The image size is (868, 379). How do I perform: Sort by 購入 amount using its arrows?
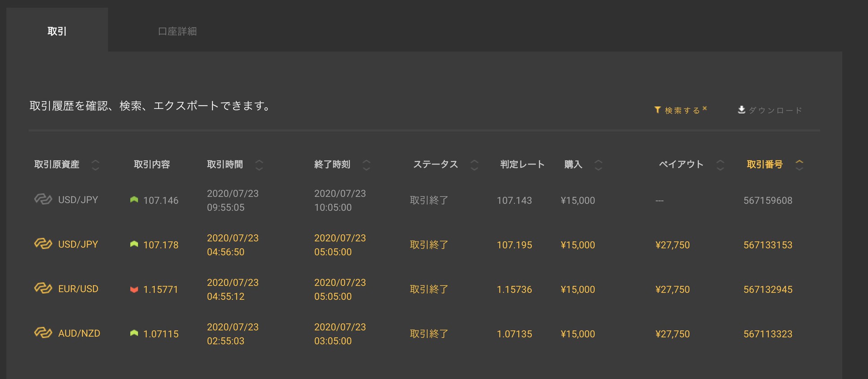(x=598, y=165)
